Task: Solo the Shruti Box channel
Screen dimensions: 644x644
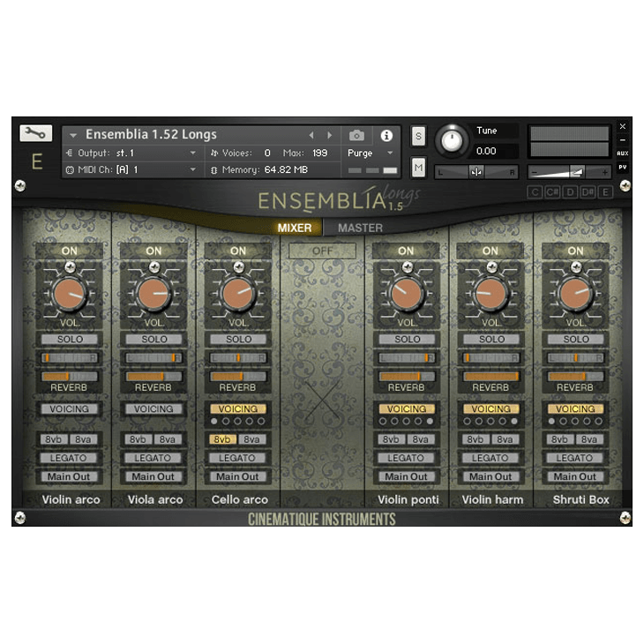Action: (576, 340)
